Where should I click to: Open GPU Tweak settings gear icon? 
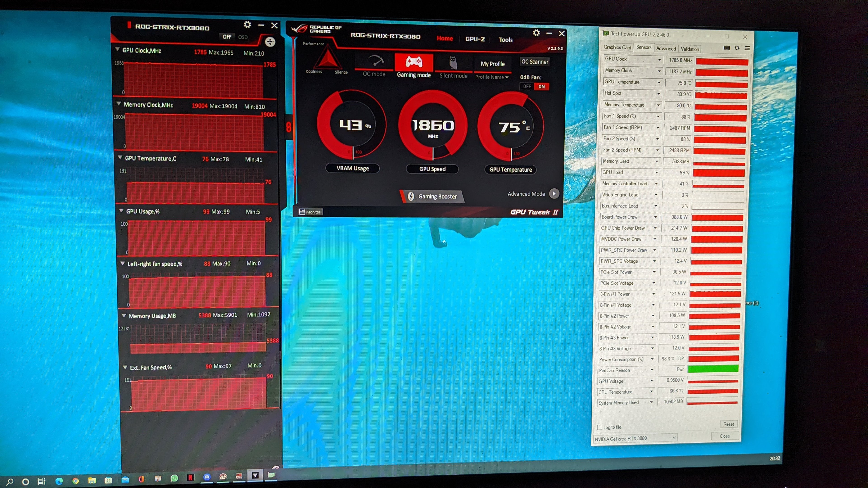536,33
